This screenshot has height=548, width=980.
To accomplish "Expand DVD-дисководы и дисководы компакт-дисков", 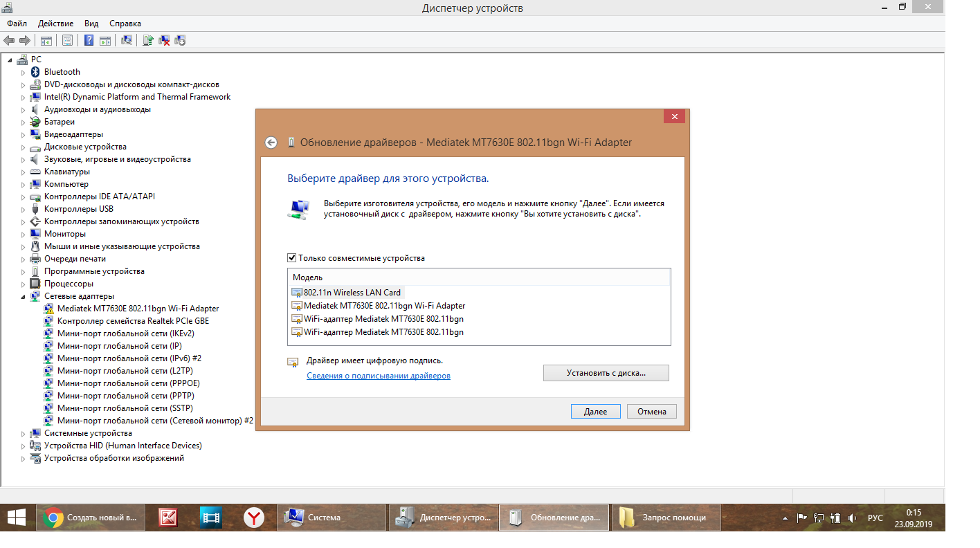I will (x=23, y=84).
